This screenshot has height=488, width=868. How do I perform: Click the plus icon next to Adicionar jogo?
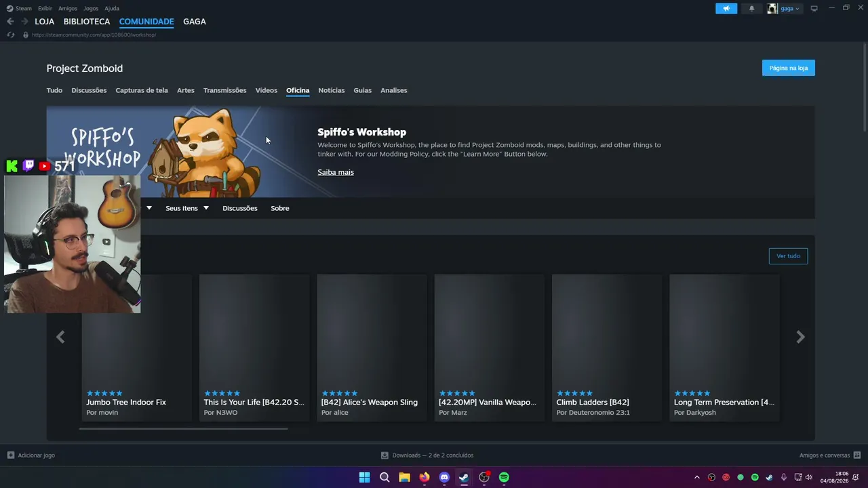point(10,455)
